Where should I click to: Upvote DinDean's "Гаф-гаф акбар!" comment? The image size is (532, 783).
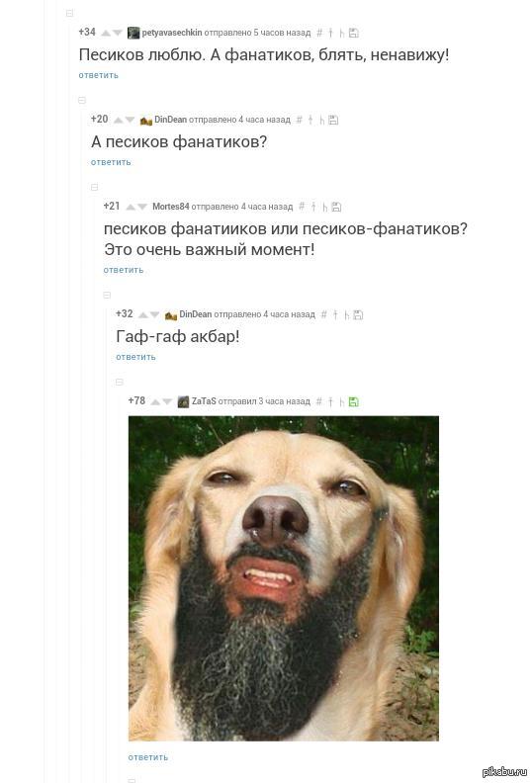pos(142,314)
